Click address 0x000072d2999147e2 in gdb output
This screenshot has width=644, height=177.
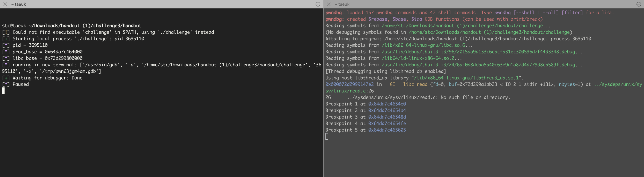tap(349, 84)
